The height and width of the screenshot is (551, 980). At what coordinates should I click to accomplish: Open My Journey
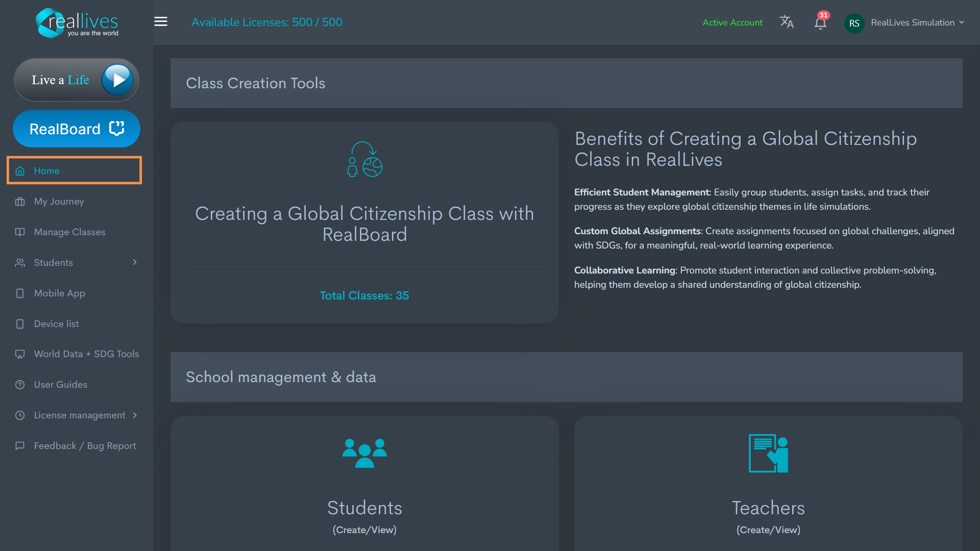tap(59, 201)
